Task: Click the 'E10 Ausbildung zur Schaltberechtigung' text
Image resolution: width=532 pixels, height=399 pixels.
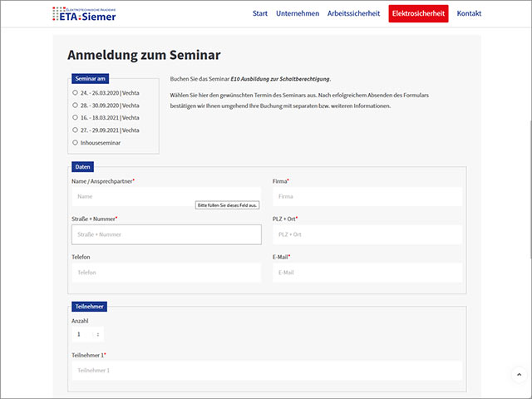Action: click(x=280, y=79)
